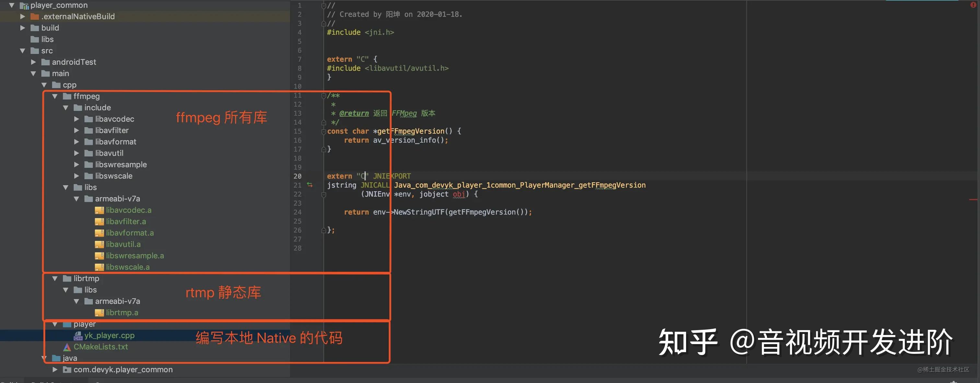
Task: Click the cpp folder icon
Action: (56, 85)
